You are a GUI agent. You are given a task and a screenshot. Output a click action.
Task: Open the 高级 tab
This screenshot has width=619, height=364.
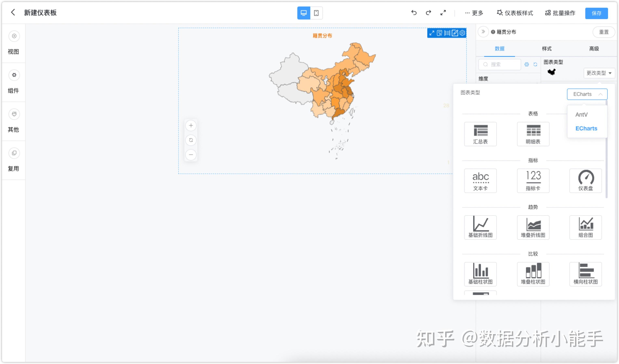(x=594, y=49)
